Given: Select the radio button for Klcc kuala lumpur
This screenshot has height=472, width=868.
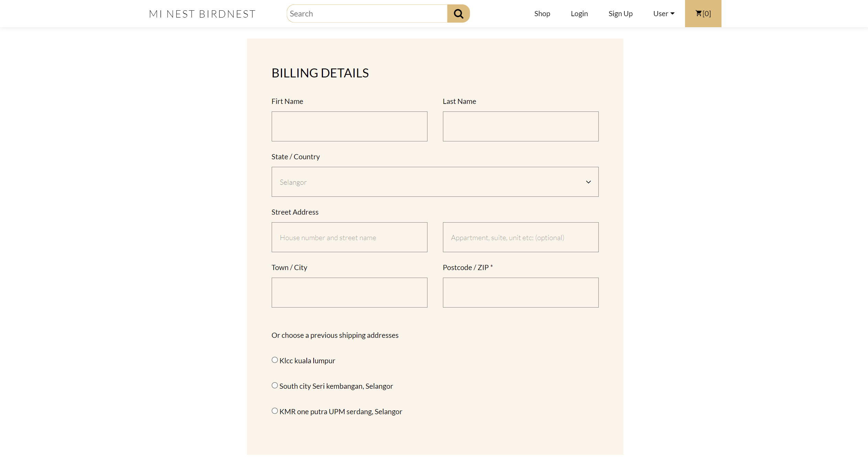Looking at the screenshot, I should click(x=274, y=360).
